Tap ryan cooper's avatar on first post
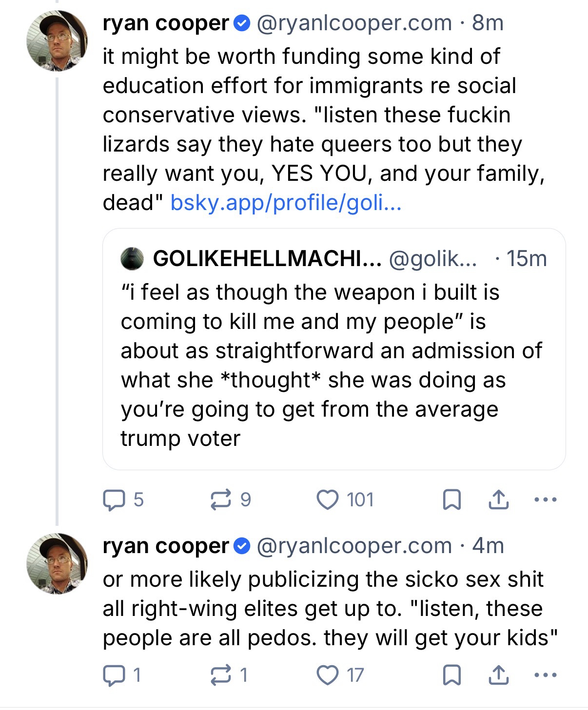Image resolution: width=588 pixels, height=710 pixels. click(x=57, y=41)
